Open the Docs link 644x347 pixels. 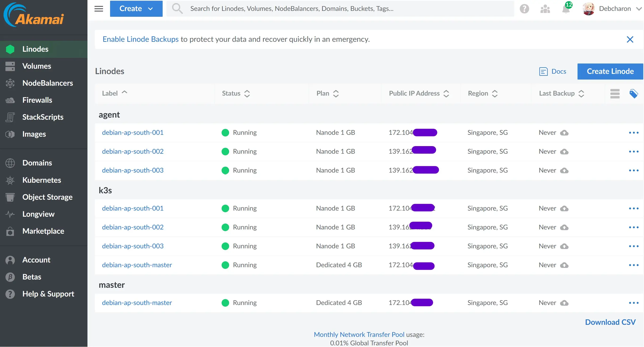point(553,71)
